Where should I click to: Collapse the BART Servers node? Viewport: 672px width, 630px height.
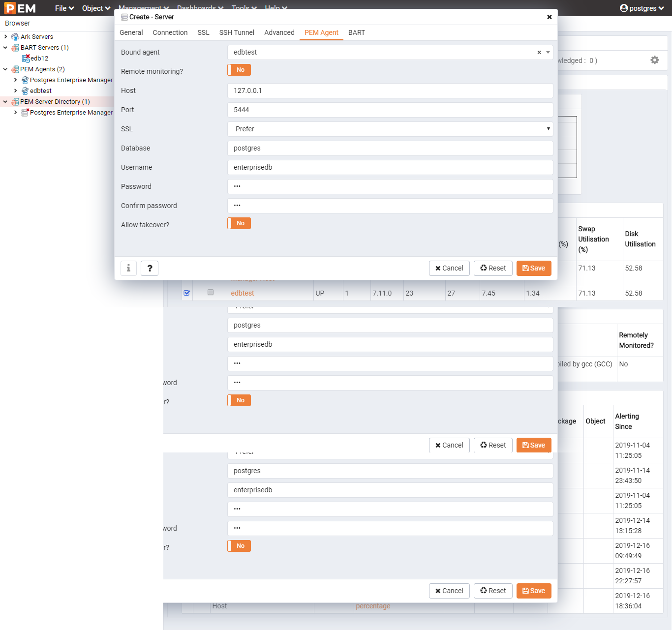pyautogui.click(x=5, y=48)
